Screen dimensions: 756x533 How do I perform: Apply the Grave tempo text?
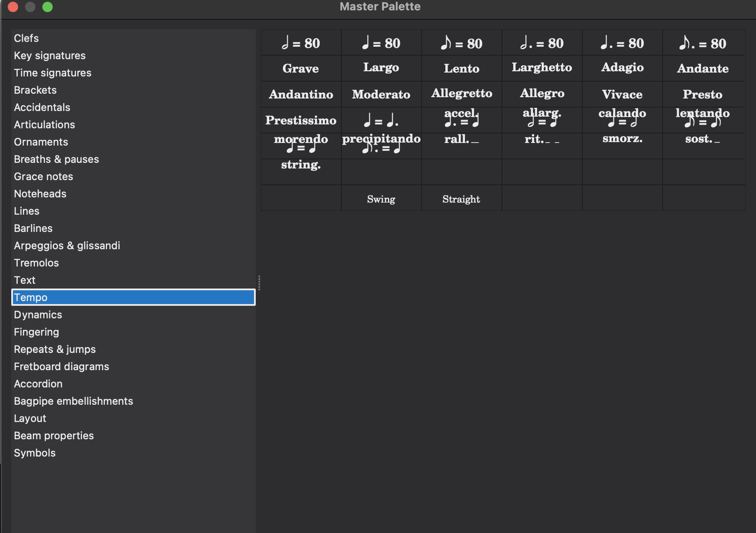click(x=301, y=68)
